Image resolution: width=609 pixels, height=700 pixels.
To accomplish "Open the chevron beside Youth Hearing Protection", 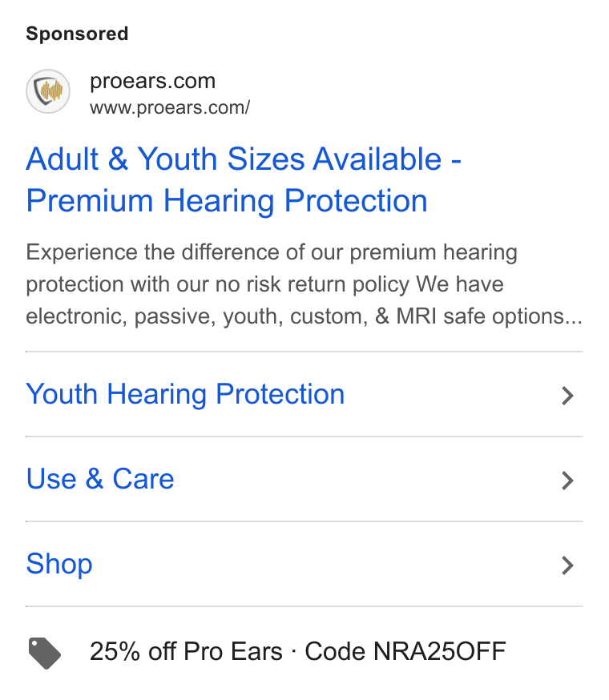I will point(567,396).
